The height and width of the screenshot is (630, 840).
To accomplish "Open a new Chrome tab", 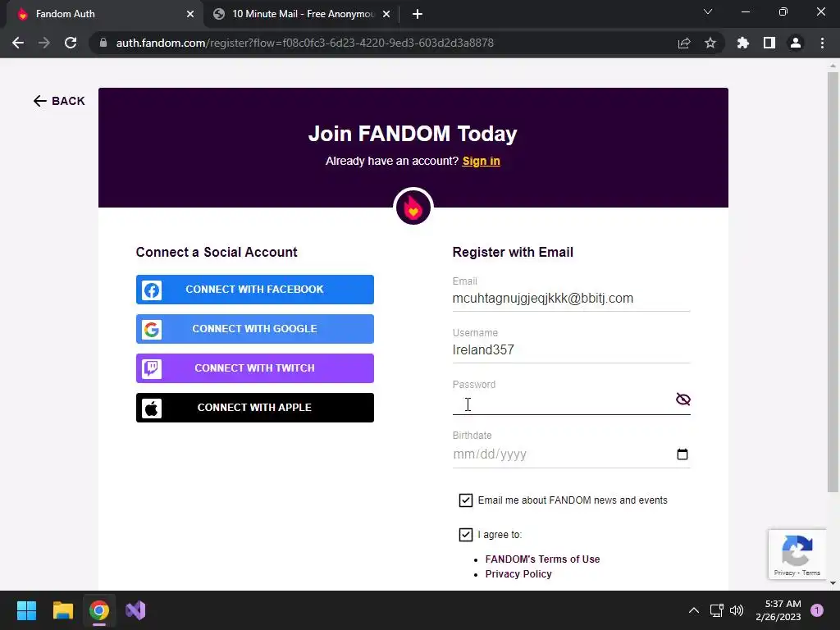I will (418, 15).
